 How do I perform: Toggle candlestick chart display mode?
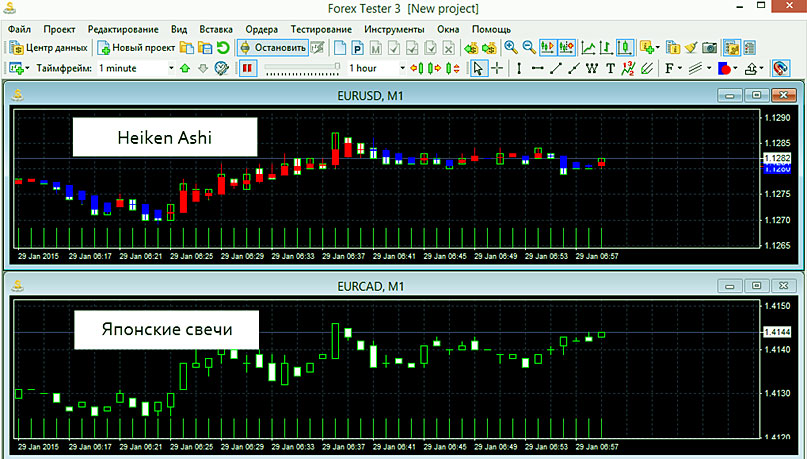click(x=623, y=47)
